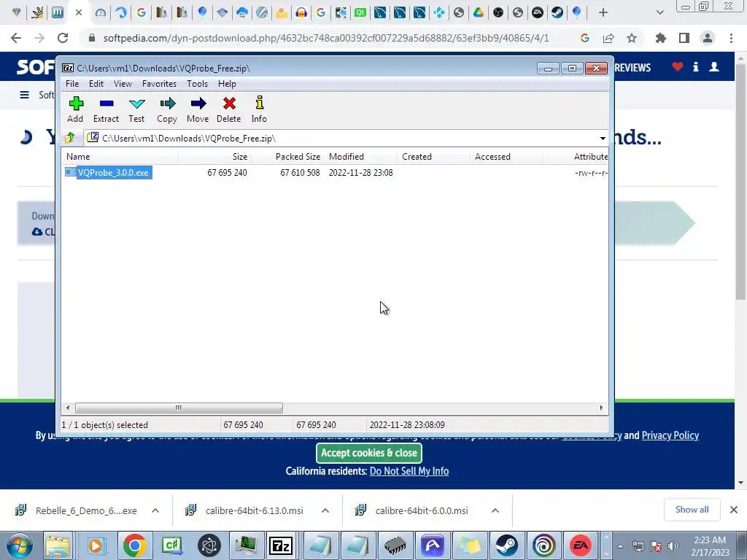Sort by the Accessed column header
The width and height of the screenshot is (747, 560).
(506, 157)
